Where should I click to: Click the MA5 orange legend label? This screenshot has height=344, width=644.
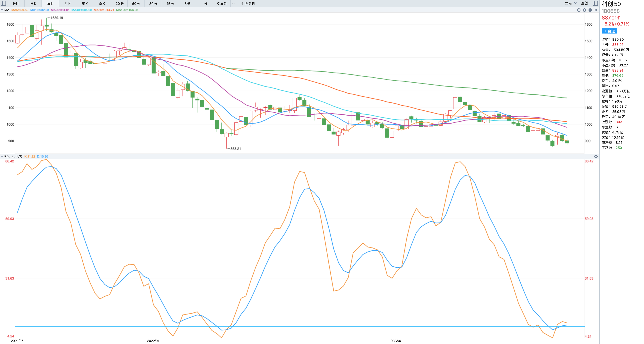click(20, 10)
